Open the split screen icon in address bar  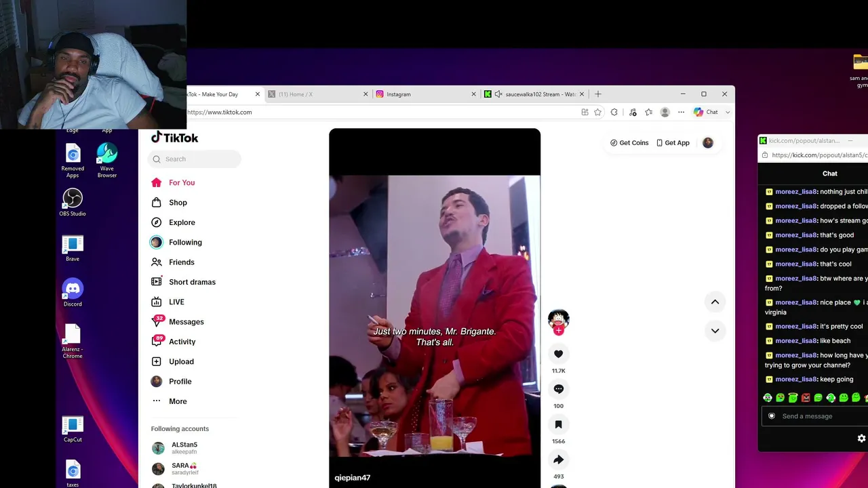click(x=585, y=112)
